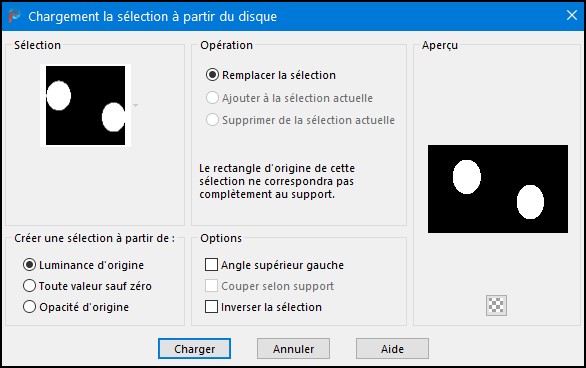Image resolution: width=586 pixels, height=368 pixels.
Task: Click the selection thumbnail with two ovals
Action: coord(86,105)
